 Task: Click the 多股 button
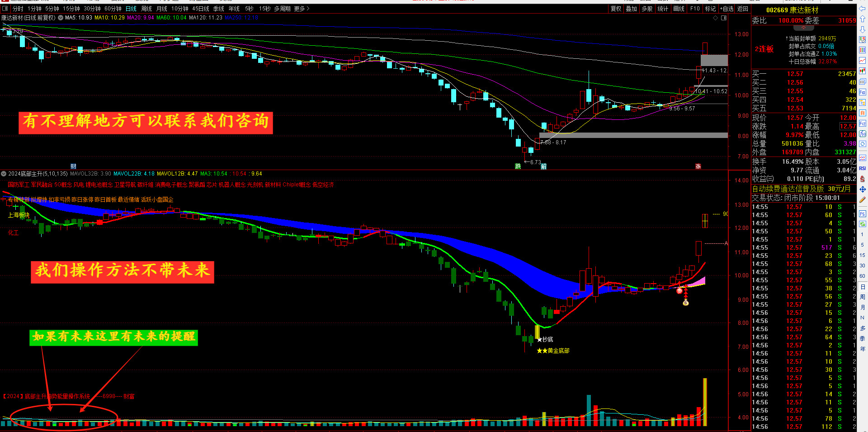pyautogui.click(x=647, y=9)
